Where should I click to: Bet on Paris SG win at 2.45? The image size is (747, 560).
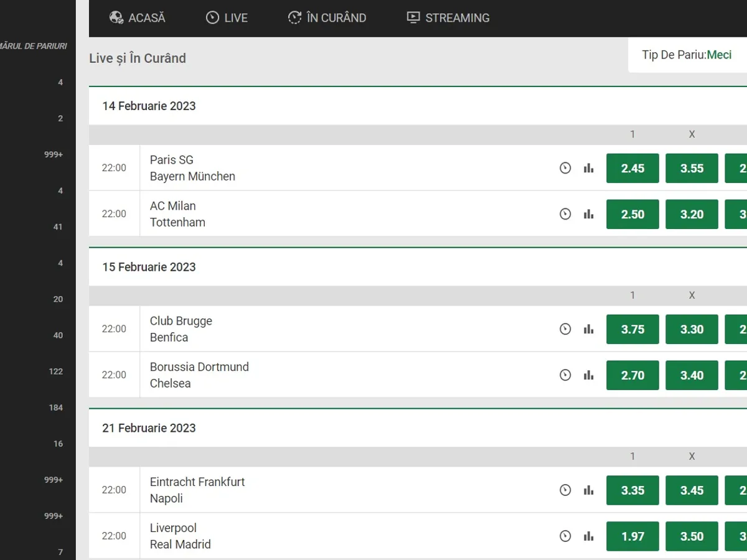[632, 168]
